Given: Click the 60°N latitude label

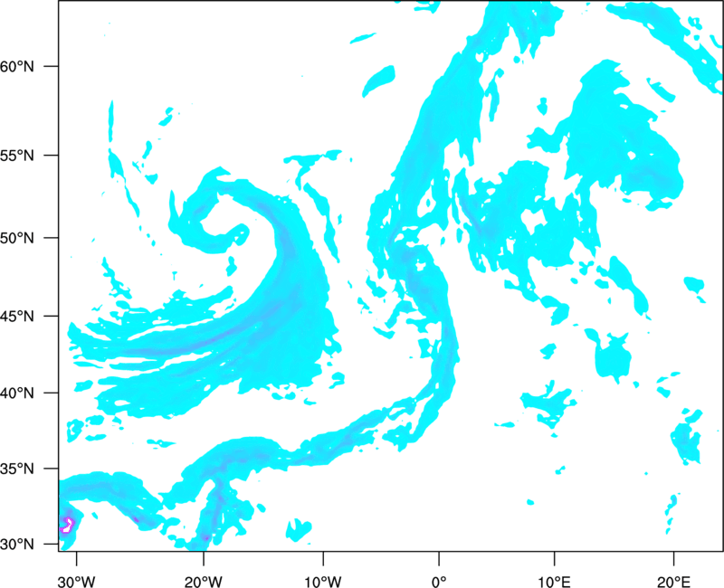Looking at the screenshot, I should pyautogui.click(x=17, y=66).
